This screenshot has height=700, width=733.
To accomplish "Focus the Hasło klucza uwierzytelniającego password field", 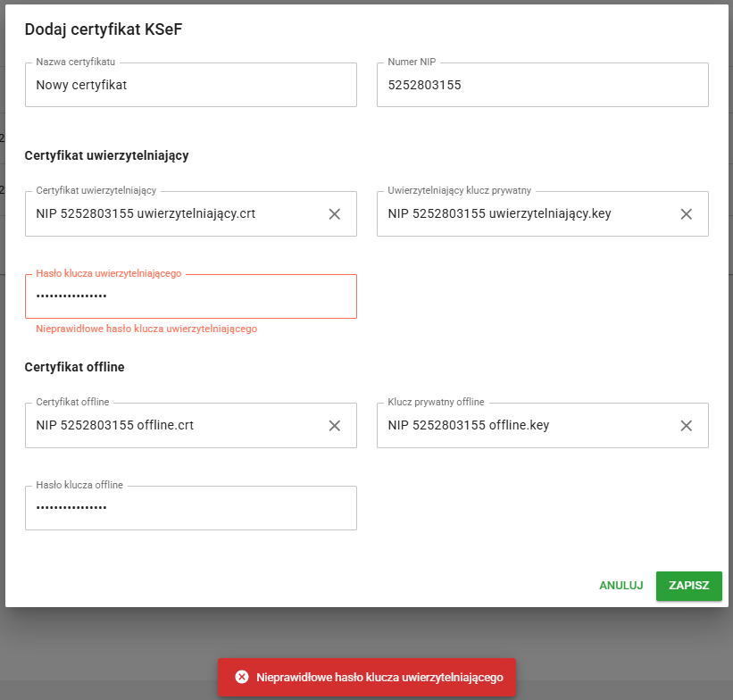I will [190, 297].
